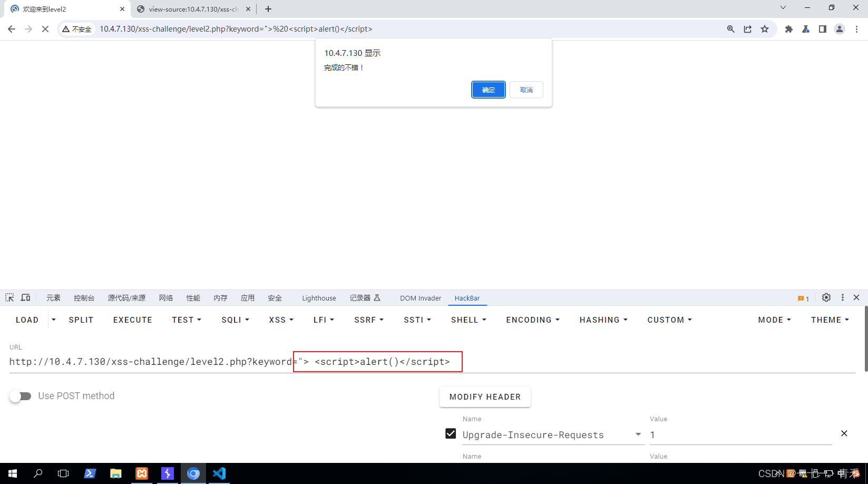Switch to the 控制台 DevTools tab
Image resolution: width=868 pixels, height=484 pixels.
(x=84, y=298)
